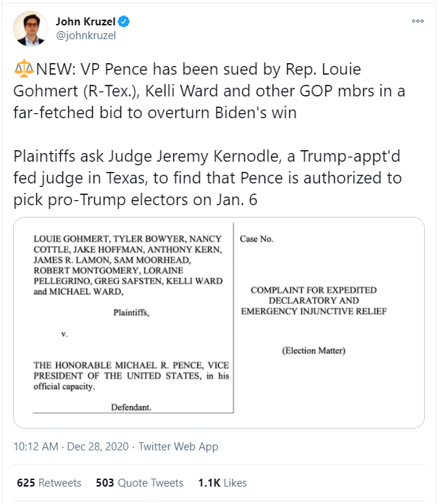Click THE HONORABLE MICHAEL R. PENCE text
Viewport: 440px width, 504px height.
[131, 376]
